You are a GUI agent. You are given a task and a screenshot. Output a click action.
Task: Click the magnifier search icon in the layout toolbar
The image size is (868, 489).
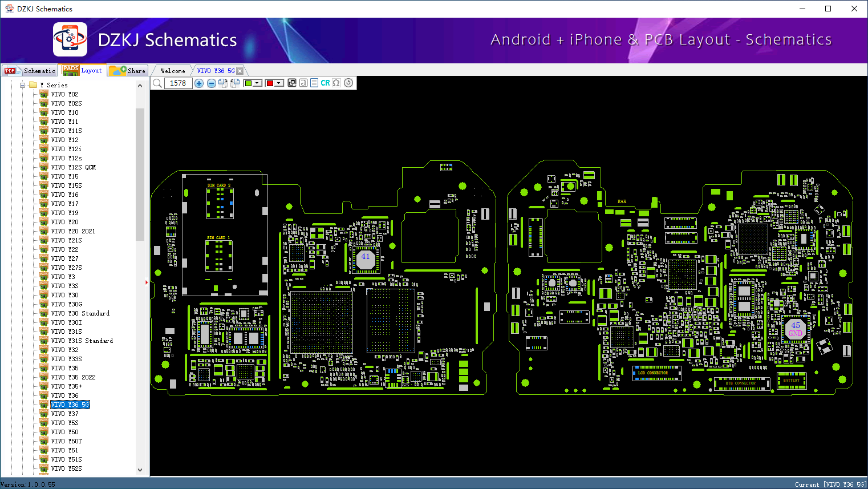click(x=157, y=83)
